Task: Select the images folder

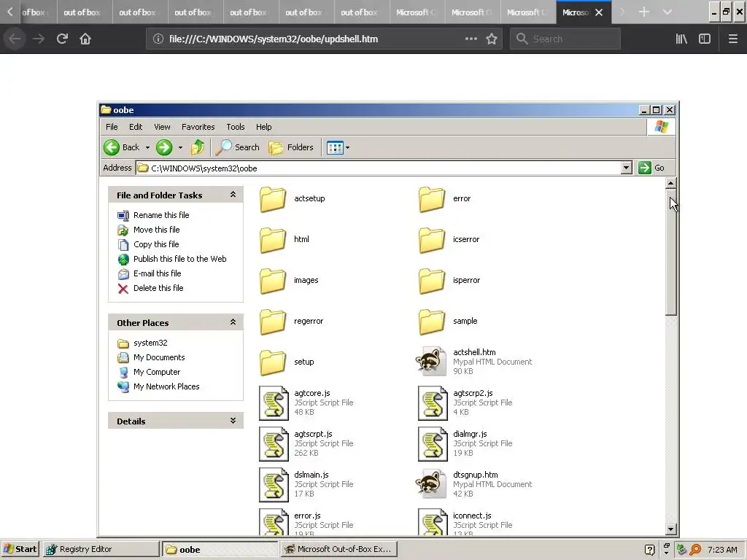Action: [289, 281]
